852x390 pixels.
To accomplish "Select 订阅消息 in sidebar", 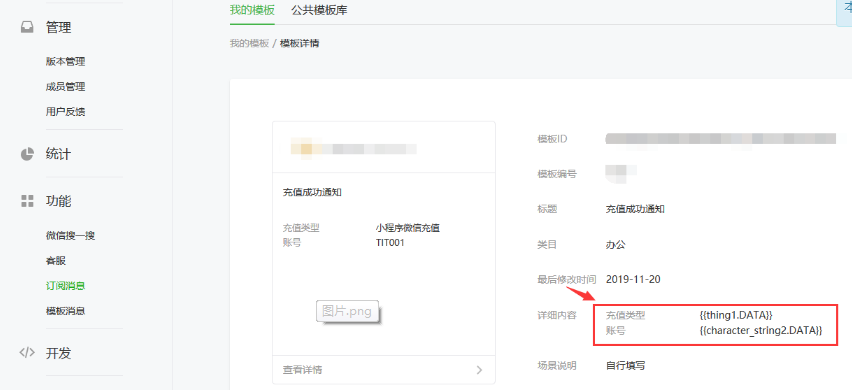I will pos(65,286).
